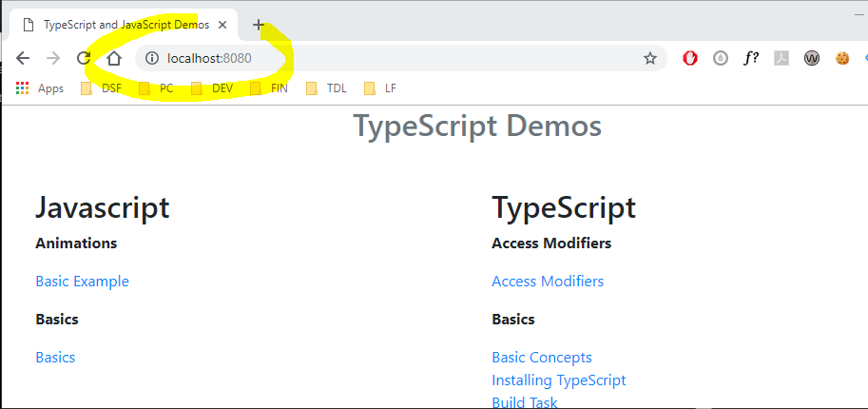
Task: Open the Access Modifiers link
Action: [548, 281]
